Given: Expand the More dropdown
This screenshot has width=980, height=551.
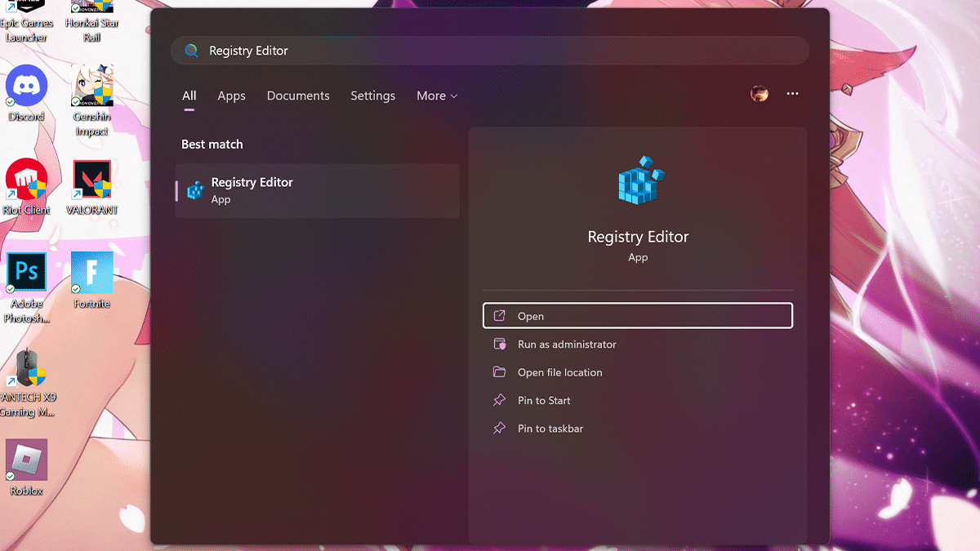Looking at the screenshot, I should coord(437,96).
